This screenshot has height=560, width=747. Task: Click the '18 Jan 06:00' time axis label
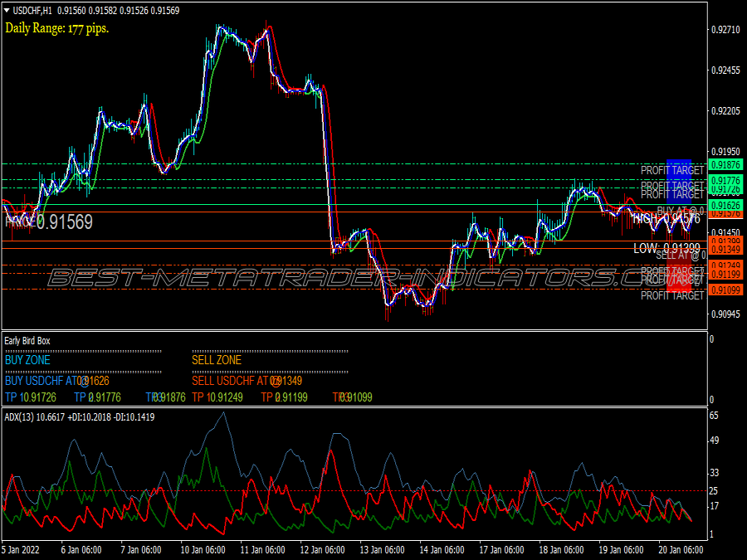coord(561,550)
